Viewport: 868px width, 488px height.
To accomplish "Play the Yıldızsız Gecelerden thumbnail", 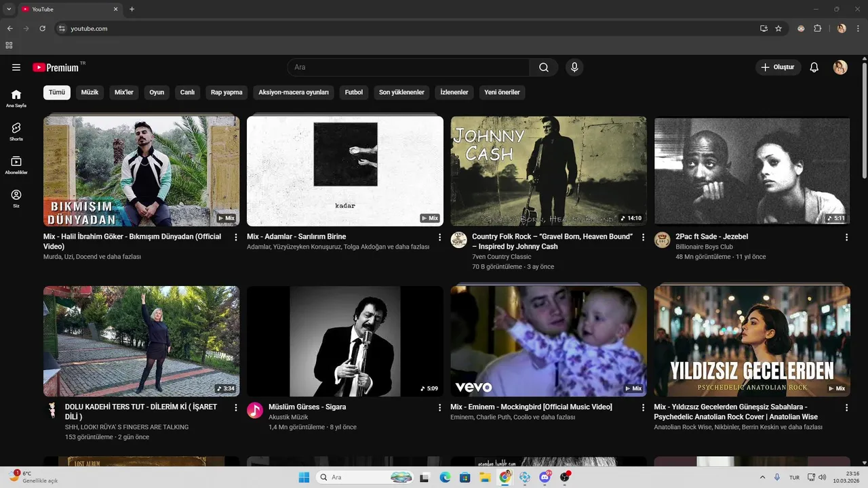I will (x=752, y=341).
